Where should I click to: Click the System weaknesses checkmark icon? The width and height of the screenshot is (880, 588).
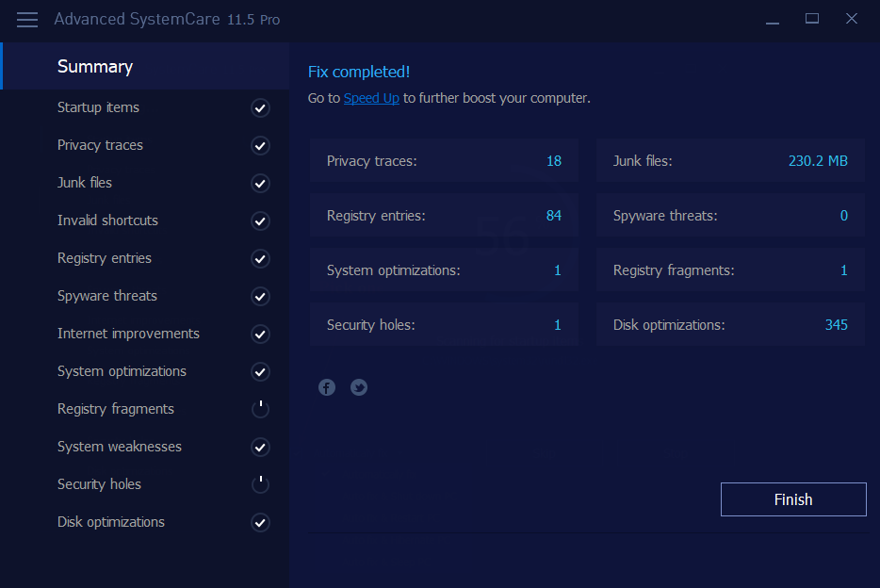click(x=260, y=448)
